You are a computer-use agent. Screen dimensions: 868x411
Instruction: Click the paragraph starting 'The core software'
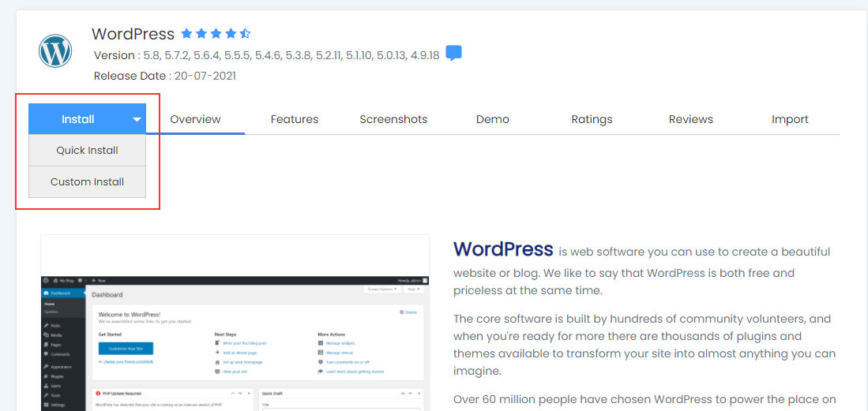[644, 345]
